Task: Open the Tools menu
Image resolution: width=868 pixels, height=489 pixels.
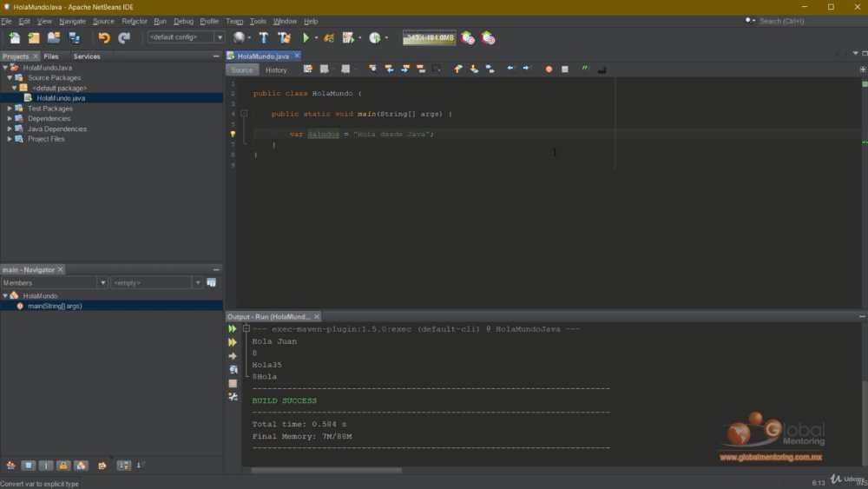Action: click(x=258, y=21)
